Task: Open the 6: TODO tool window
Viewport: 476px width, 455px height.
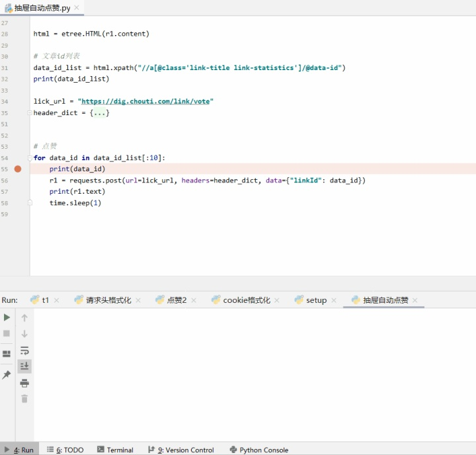Action: (65, 450)
